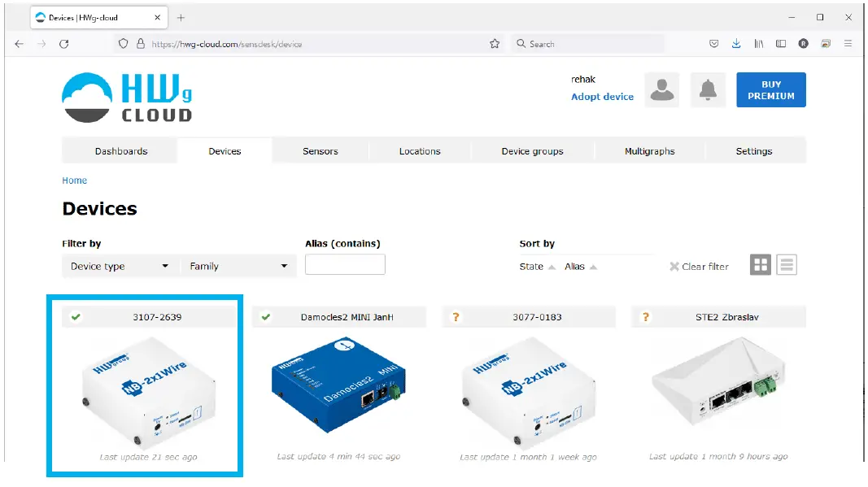Go back with browser back arrow

point(20,44)
